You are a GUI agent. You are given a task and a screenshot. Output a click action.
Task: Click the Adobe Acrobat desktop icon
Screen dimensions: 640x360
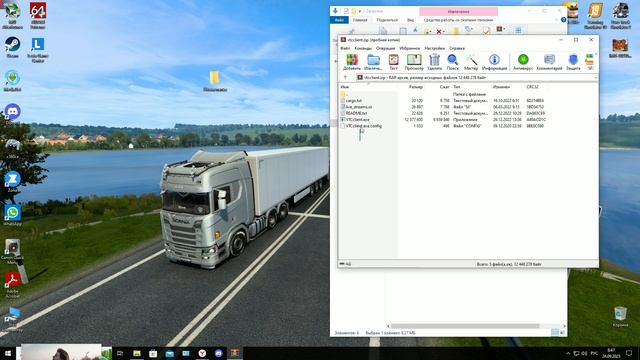(x=12, y=285)
